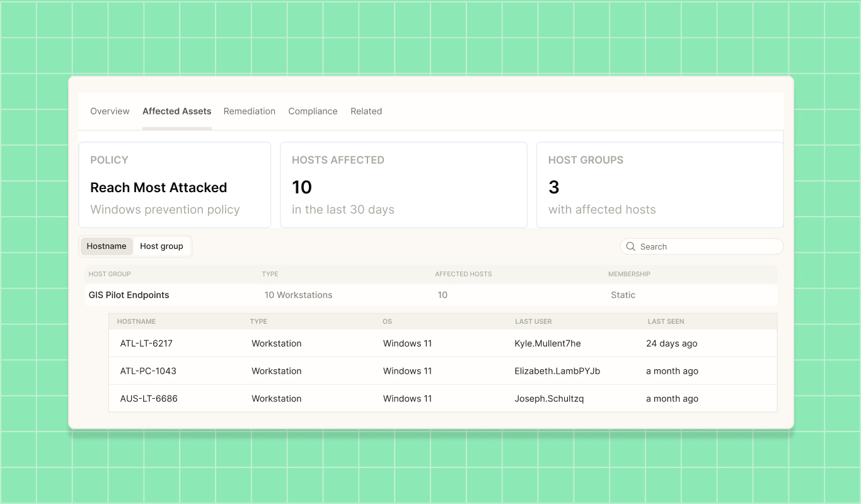This screenshot has width=861, height=504.
Task: Sort by the Last Seen column header
Action: [666, 321]
